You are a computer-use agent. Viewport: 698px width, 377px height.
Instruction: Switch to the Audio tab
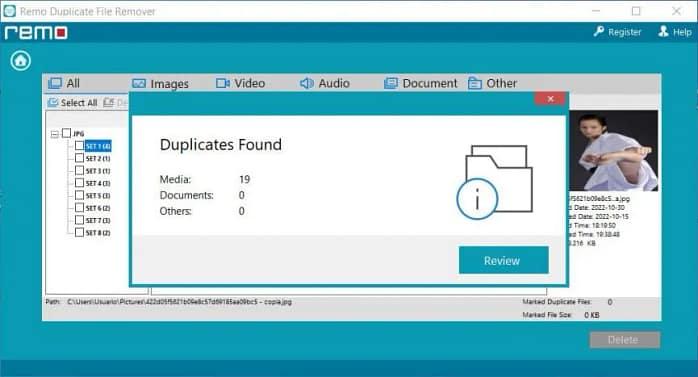pyautogui.click(x=325, y=83)
